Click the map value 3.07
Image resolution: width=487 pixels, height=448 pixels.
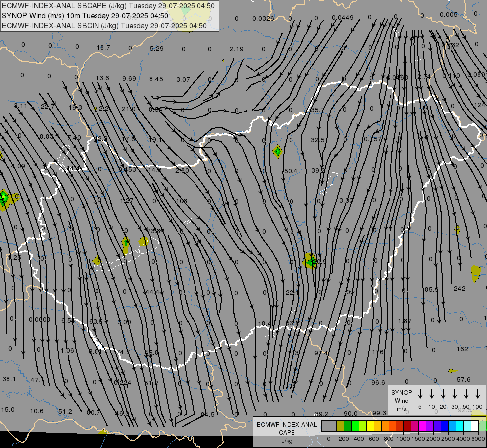183,80
